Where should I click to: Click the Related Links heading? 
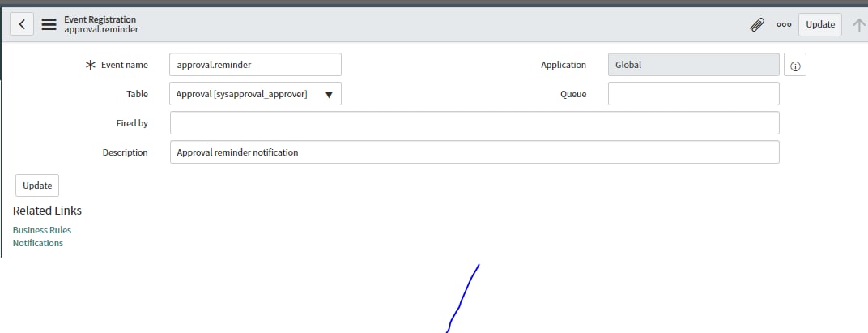tap(47, 211)
